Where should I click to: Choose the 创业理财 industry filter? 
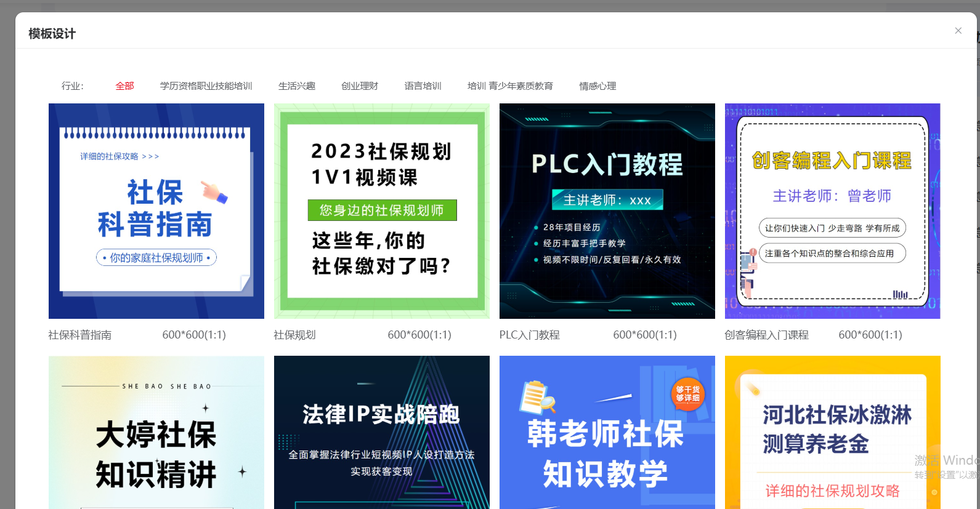(360, 86)
